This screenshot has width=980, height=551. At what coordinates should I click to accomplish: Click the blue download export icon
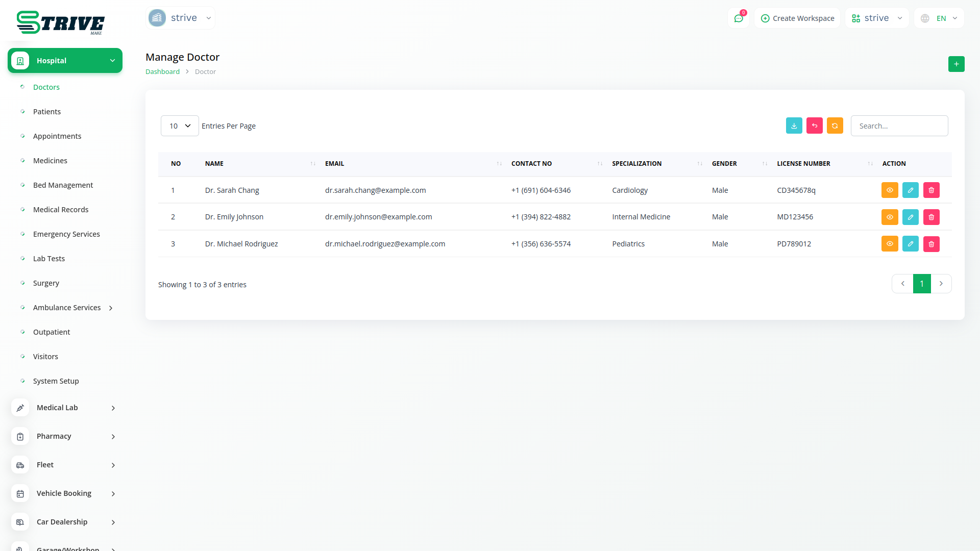click(x=794, y=126)
